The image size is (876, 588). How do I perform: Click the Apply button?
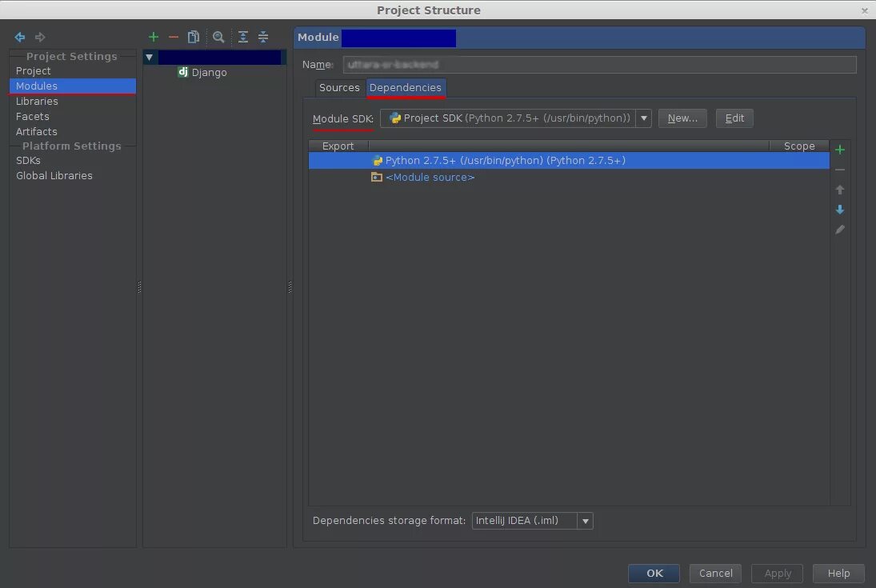(x=777, y=573)
